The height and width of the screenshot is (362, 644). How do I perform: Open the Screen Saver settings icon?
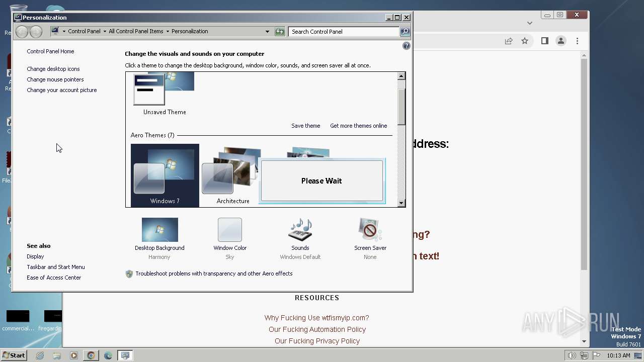[370, 230]
